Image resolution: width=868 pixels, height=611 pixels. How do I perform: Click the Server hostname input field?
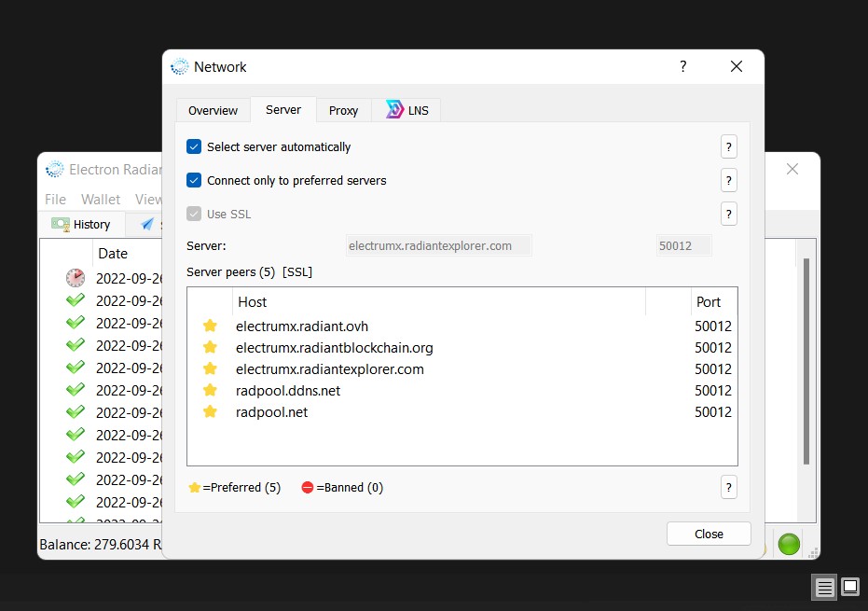point(439,246)
